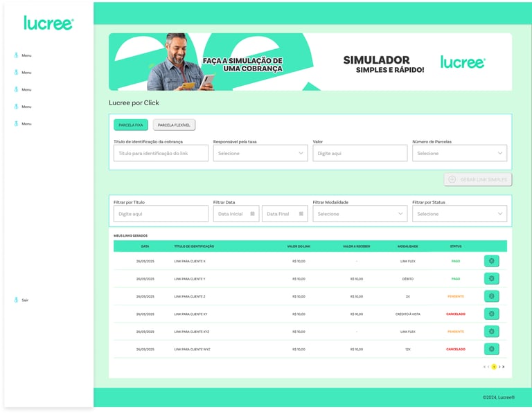Select the PARCELA FIXA tab
Viewport: 532px width, 414px height.
tap(131, 125)
